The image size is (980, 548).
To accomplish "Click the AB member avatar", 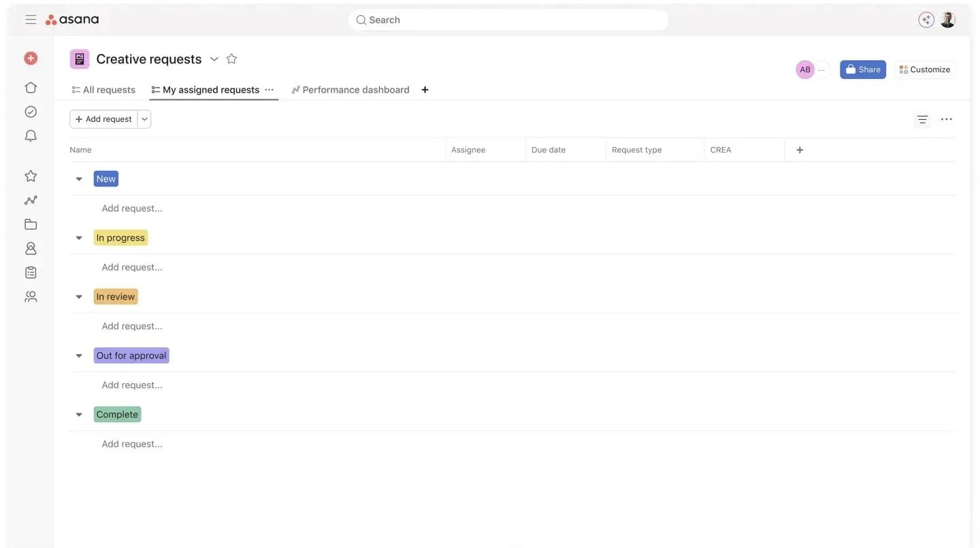I will (x=805, y=69).
